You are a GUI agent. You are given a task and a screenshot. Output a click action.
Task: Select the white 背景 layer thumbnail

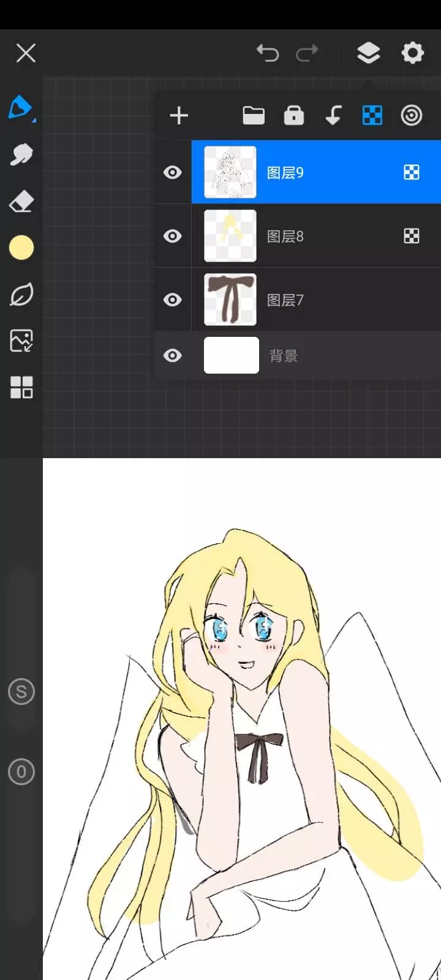232,355
